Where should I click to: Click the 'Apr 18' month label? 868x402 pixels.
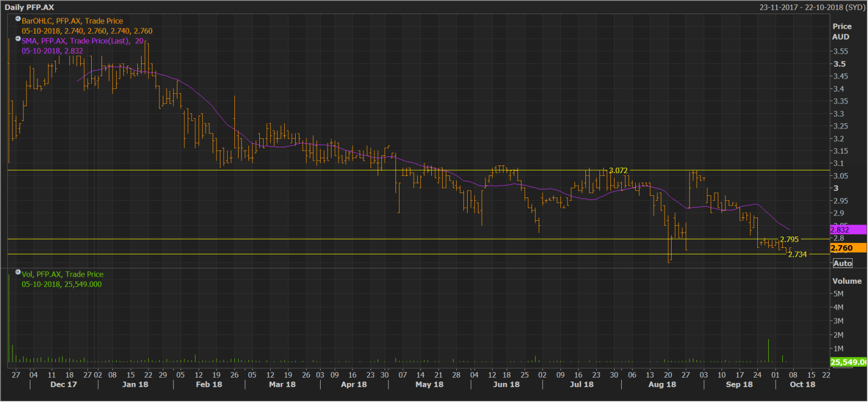pos(354,384)
